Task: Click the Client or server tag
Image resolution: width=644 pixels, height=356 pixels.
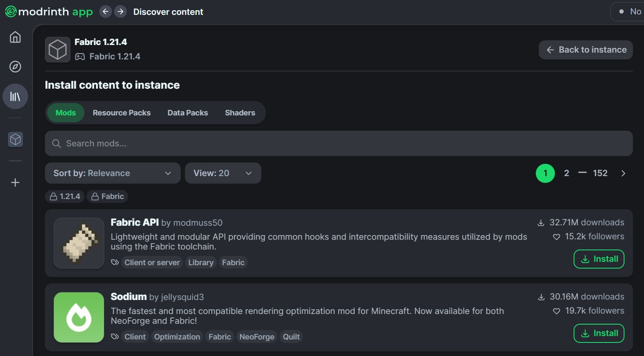Action: click(x=152, y=263)
